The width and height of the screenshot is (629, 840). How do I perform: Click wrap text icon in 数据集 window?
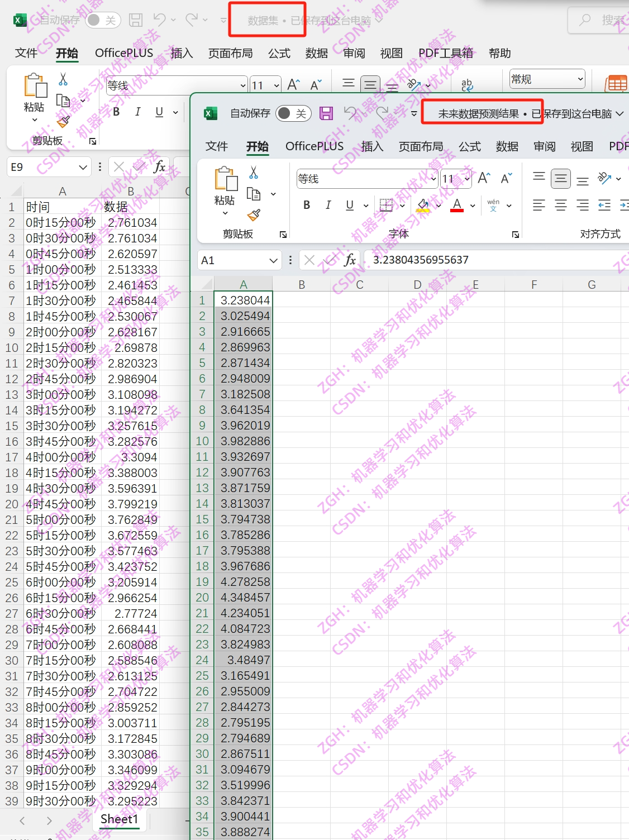coord(467,84)
